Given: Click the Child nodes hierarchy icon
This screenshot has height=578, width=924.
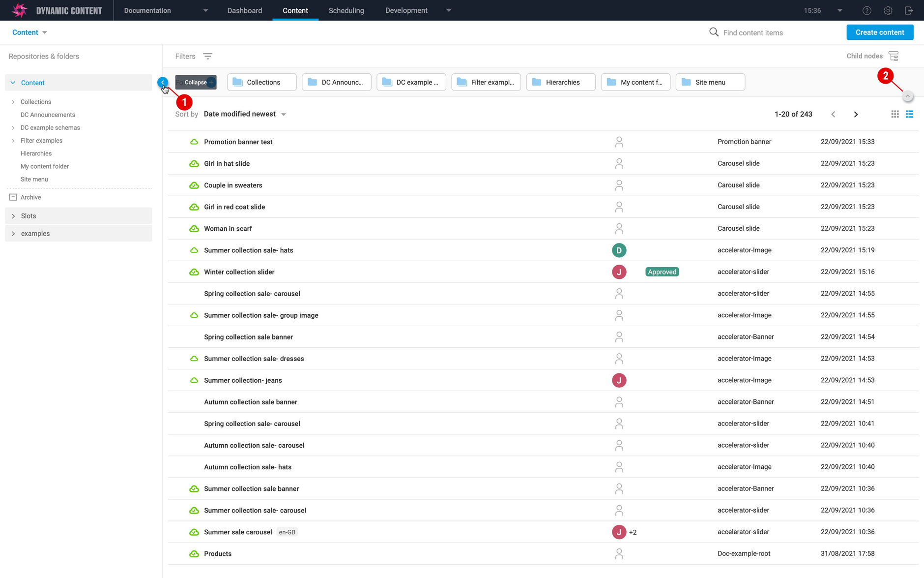Looking at the screenshot, I should point(894,56).
